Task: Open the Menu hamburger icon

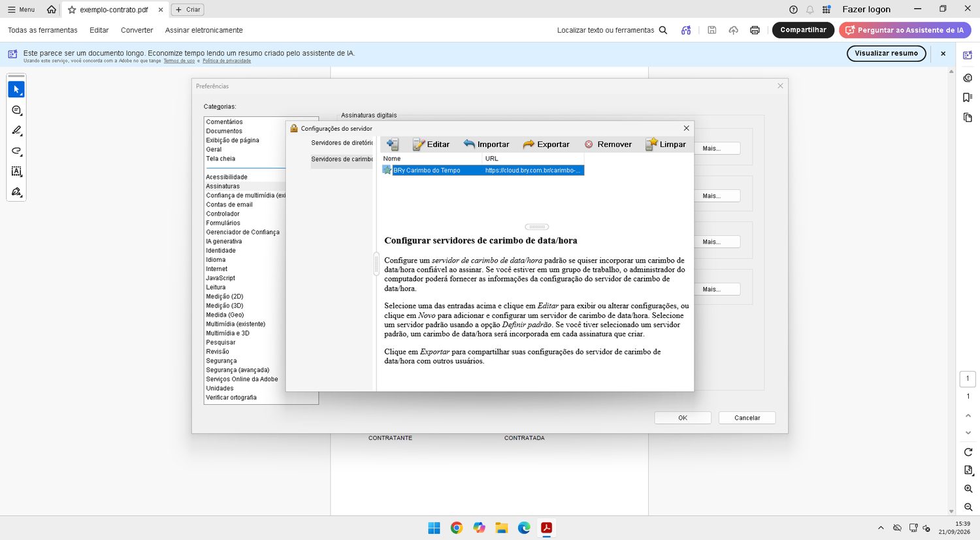Action: [11, 10]
